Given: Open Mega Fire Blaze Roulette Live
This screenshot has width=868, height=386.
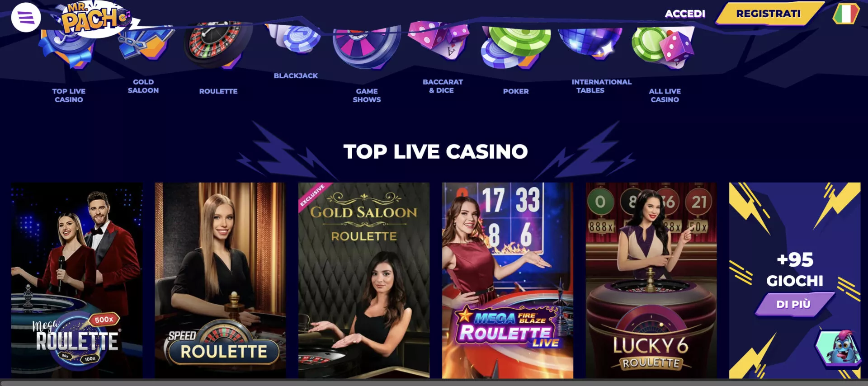Looking at the screenshot, I should [508, 280].
